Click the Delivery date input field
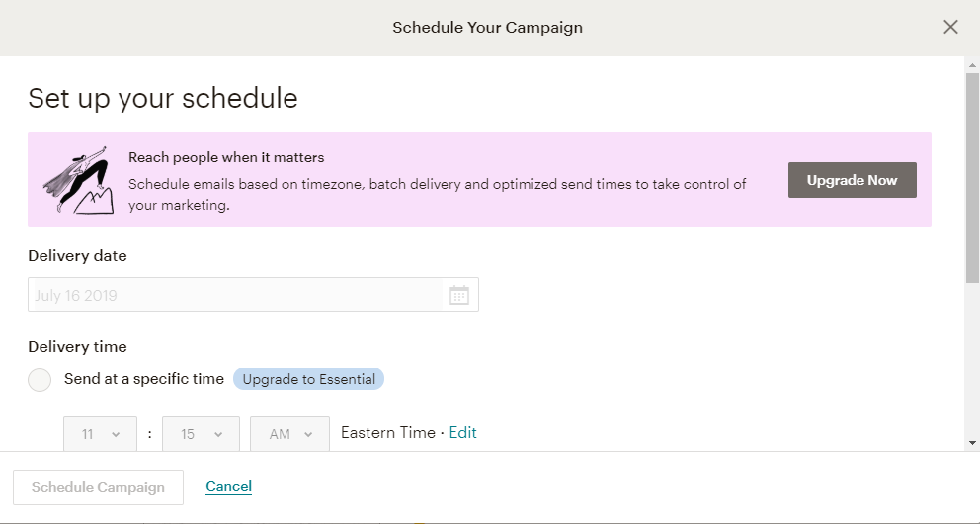Image resolution: width=980 pixels, height=524 pixels. (x=237, y=295)
